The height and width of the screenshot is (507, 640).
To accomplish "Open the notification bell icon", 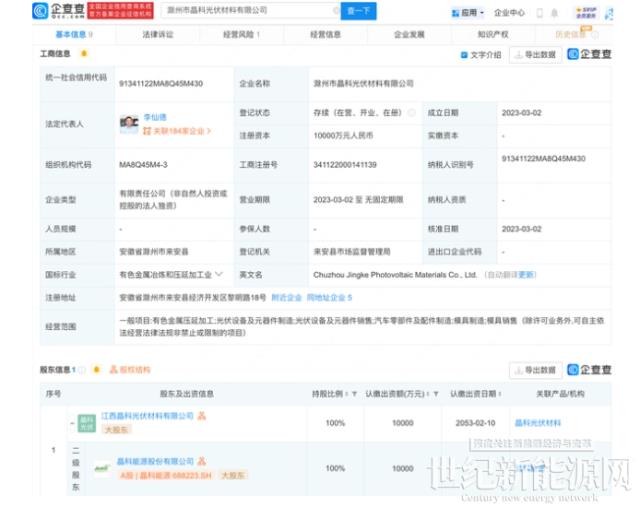I will pyautogui.click(x=554, y=13).
